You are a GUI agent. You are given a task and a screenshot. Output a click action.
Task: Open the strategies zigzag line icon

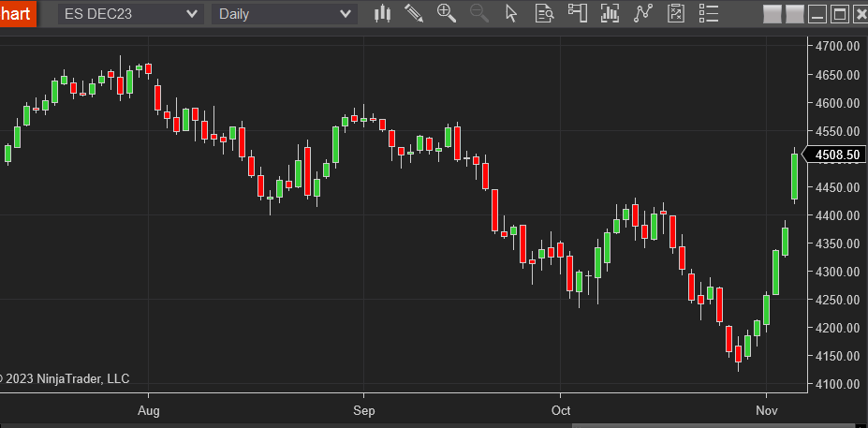642,13
